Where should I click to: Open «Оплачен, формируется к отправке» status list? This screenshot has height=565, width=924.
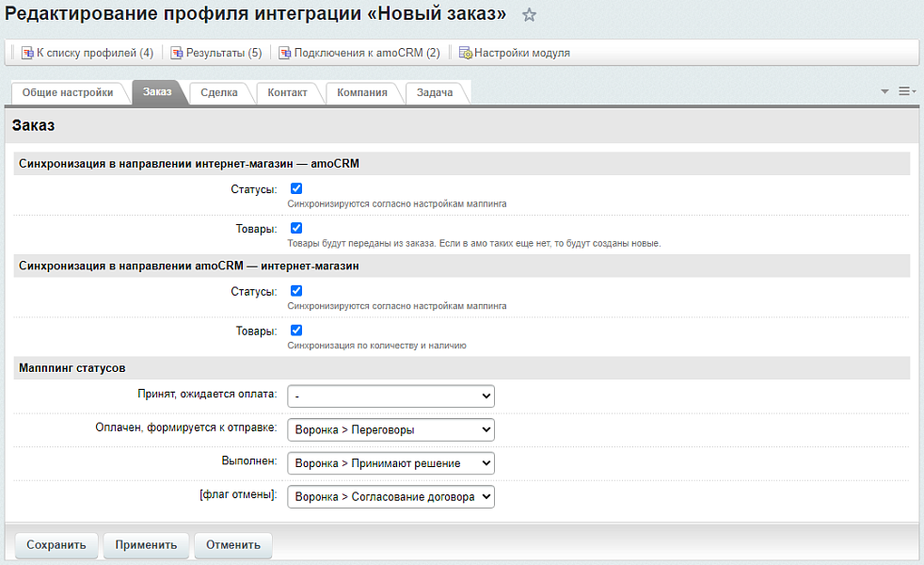pyautogui.click(x=390, y=429)
